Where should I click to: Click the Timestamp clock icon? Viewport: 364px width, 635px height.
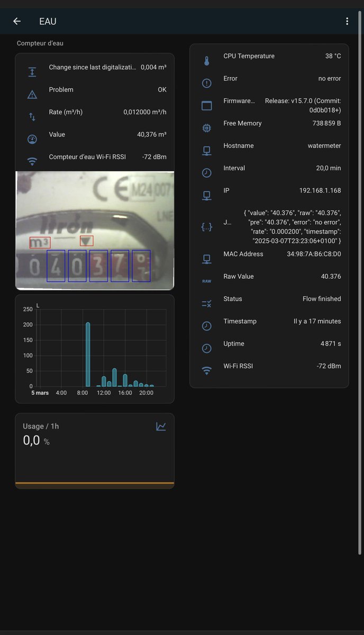pyautogui.click(x=207, y=326)
